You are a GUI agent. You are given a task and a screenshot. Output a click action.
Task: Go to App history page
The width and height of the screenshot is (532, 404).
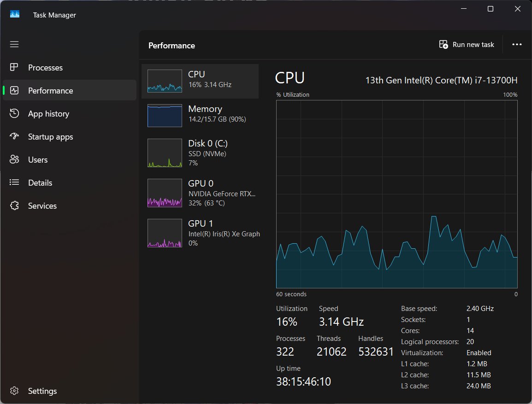(48, 114)
